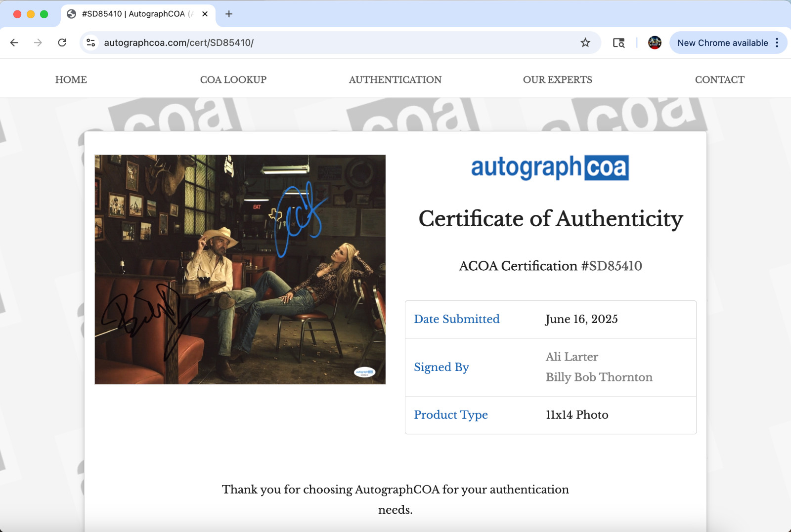
Task: Click the Date Submitted label
Action: click(x=457, y=319)
